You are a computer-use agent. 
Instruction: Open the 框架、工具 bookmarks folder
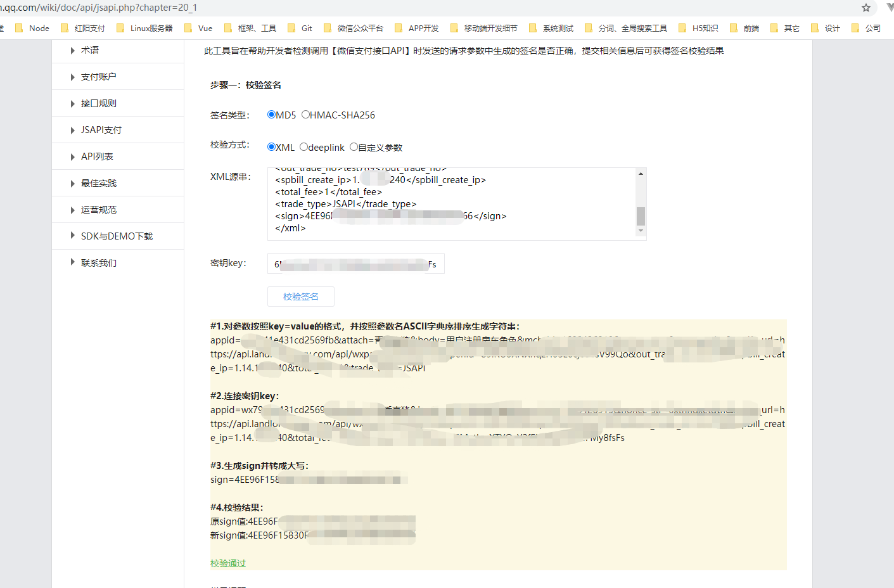(x=250, y=28)
